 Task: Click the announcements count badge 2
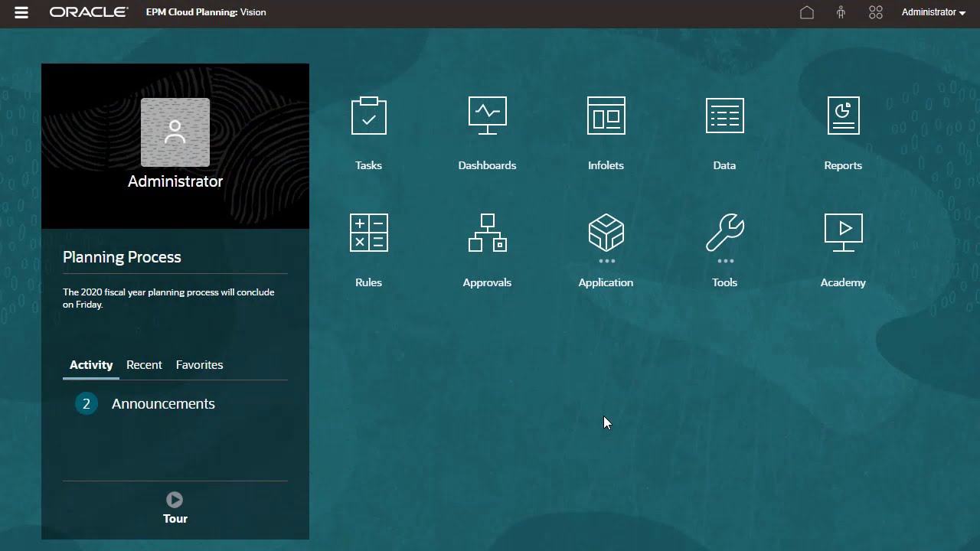[87, 403]
